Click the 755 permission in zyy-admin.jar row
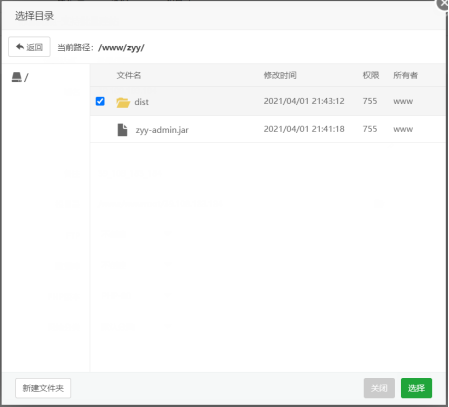Screen dimensions: 449x407 coord(370,129)
